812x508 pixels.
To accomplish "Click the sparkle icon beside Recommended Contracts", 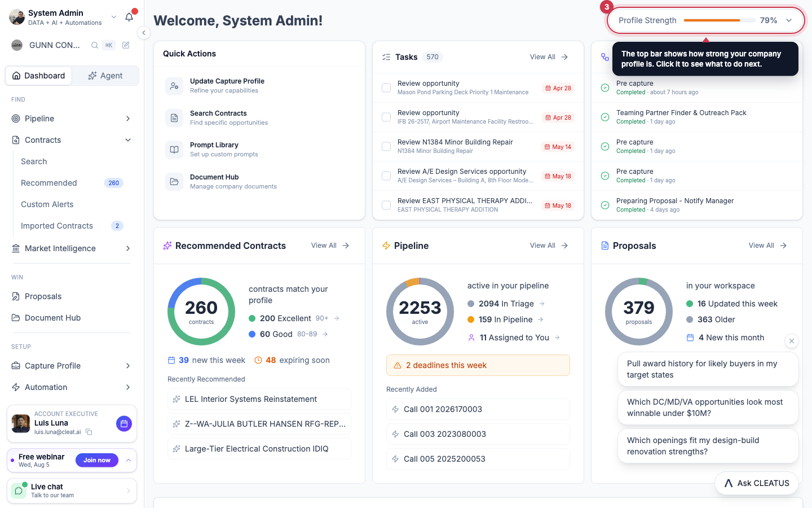I will 167,246.
